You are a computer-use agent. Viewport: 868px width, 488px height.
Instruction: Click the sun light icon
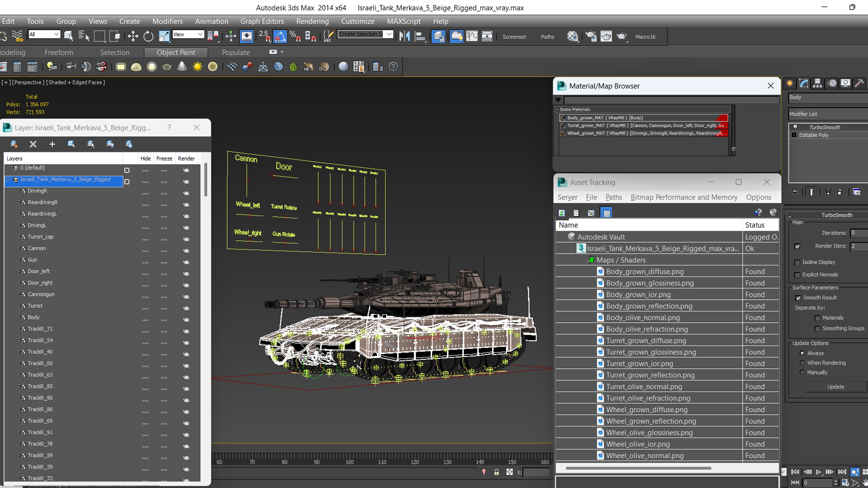pos(197,67)
